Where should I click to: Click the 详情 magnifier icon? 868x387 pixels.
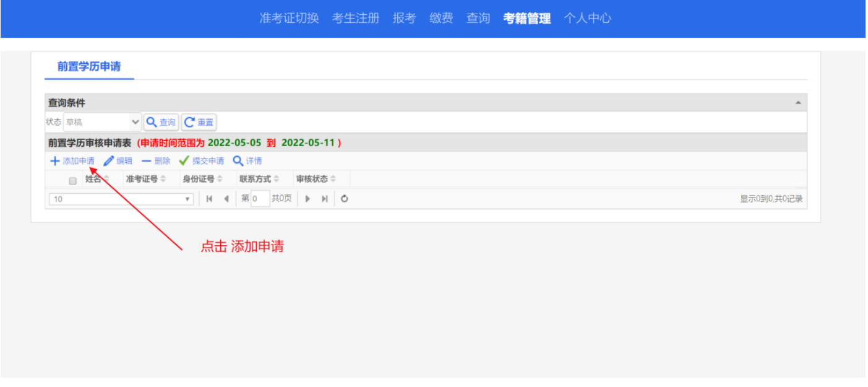pyautogui.click(x=238, y=162)
